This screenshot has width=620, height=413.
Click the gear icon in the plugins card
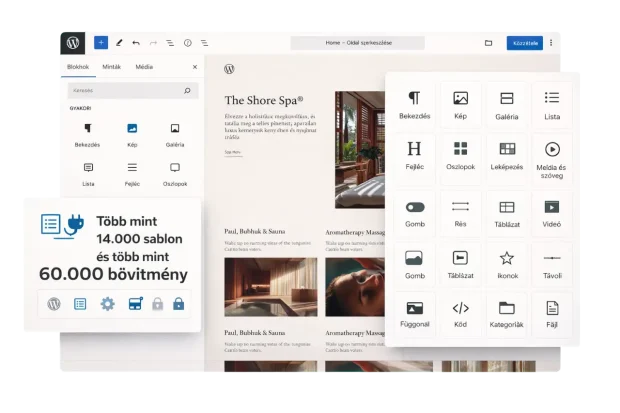(x=107, y=304)
